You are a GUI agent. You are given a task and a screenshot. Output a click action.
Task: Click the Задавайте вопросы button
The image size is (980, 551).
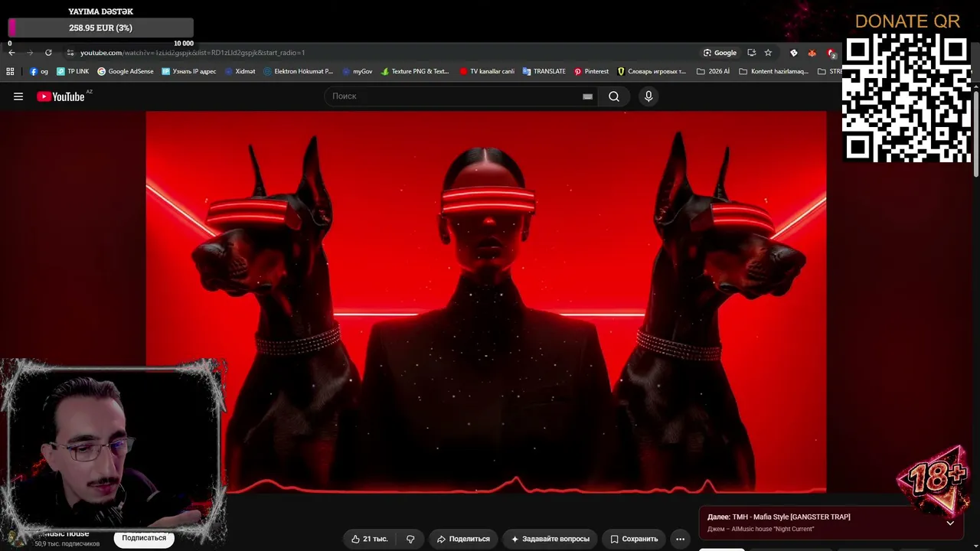[550, 539]
